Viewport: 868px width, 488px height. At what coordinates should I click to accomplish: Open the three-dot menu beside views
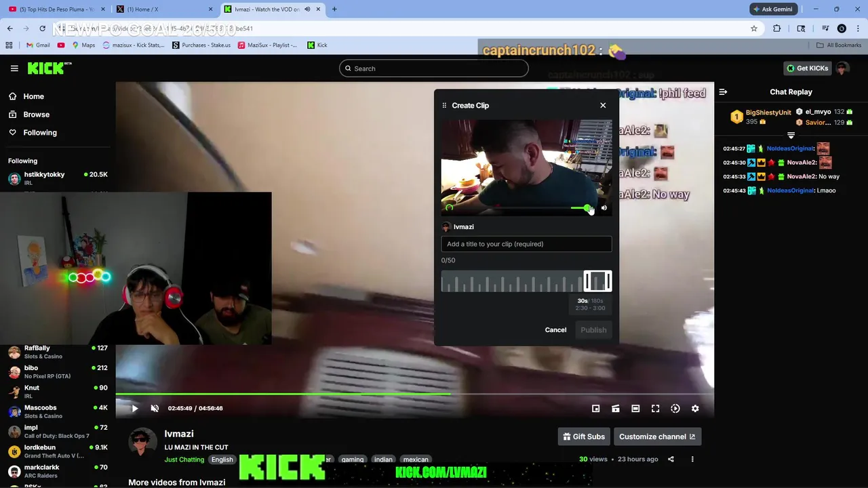(692, 459)
